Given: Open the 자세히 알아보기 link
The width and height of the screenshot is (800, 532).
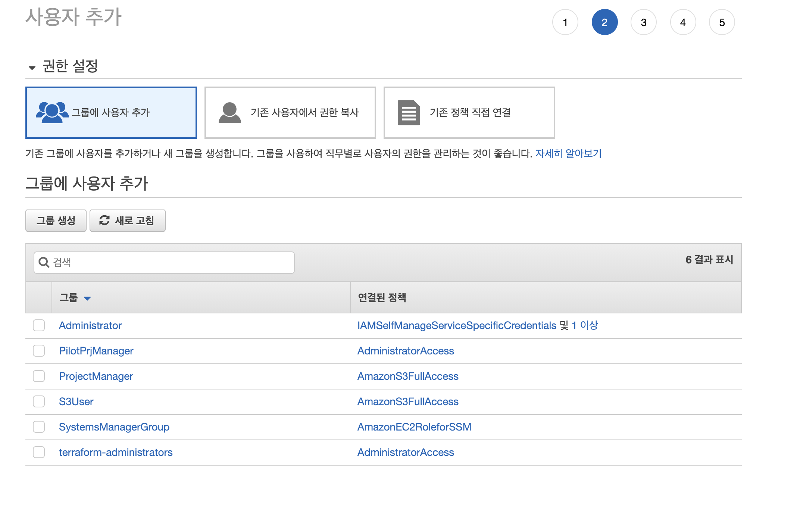Looking at the screenshot, I should pos(568,153).
